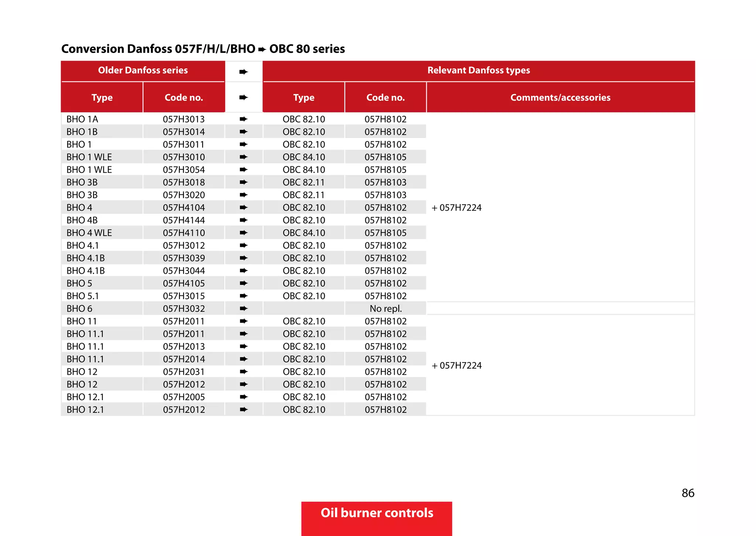Click the arrow icon in the BHO 4 WLE row

[244, 233]
